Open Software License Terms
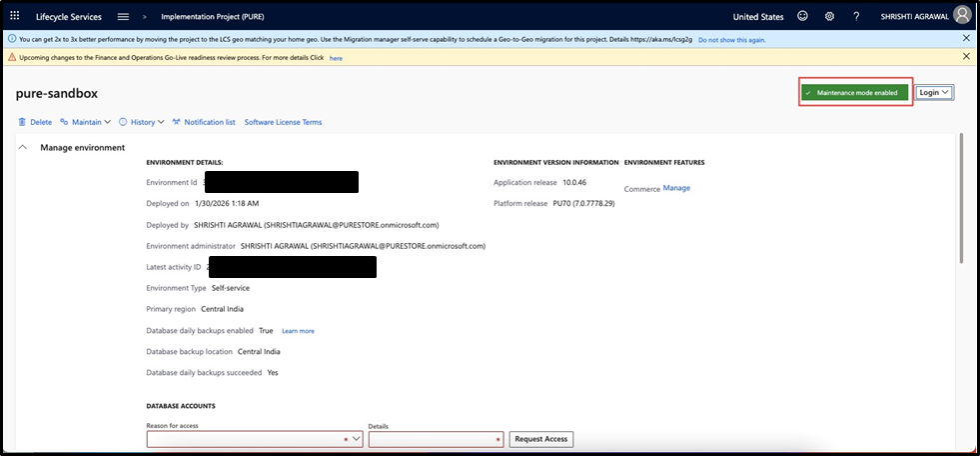Image resolution: width=980 pixels, height=456 pixels. pyautogui.click(x=283, y=122)
